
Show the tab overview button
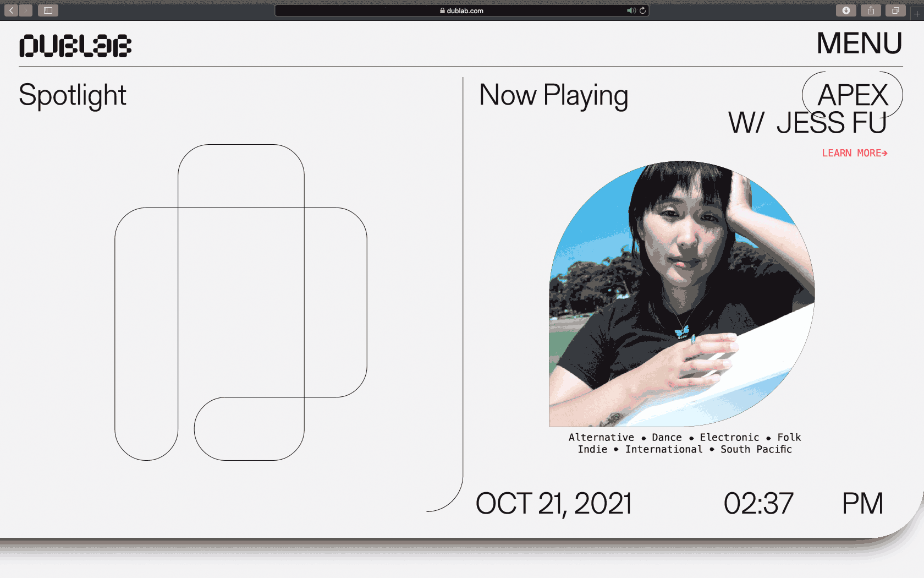point(895,10)
